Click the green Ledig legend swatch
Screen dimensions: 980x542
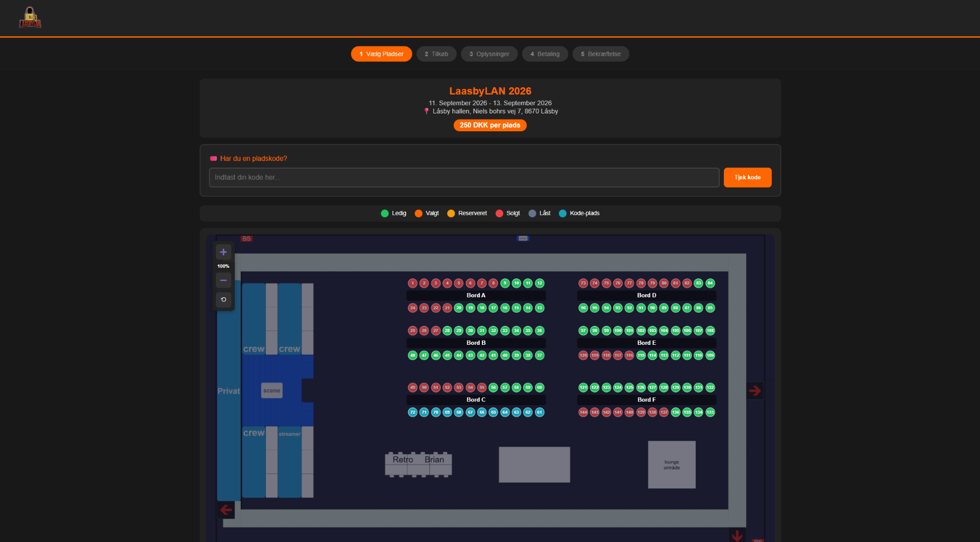coord(384,214)
